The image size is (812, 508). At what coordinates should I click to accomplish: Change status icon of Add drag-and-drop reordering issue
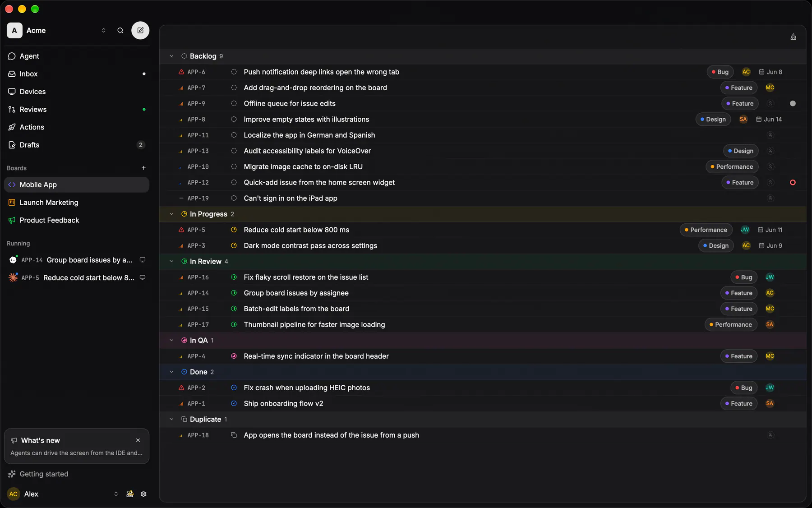tap(234, 88)
